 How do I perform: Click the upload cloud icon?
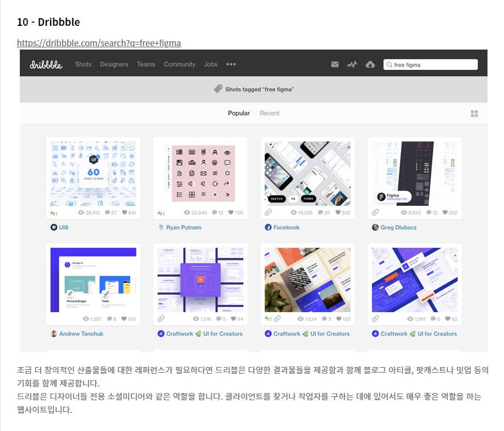(x=370, y=64)
